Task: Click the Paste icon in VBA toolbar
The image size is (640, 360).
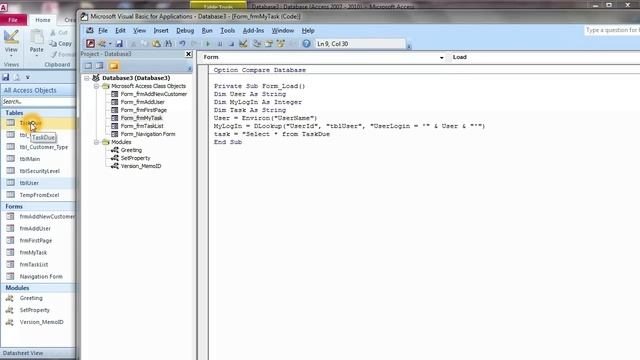Action: click(156, 44)
